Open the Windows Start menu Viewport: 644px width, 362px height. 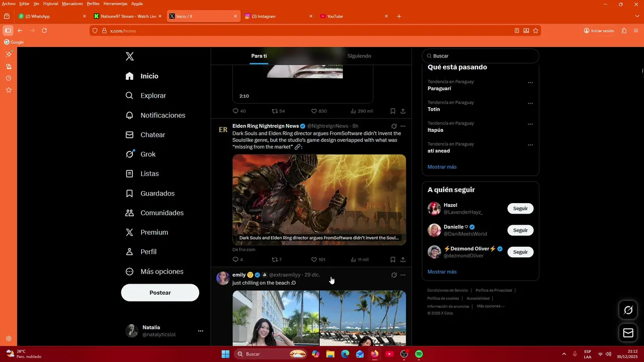coord(225,354)
